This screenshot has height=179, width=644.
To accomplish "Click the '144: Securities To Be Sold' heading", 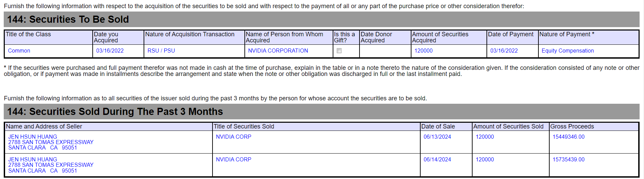I will 68,19.
